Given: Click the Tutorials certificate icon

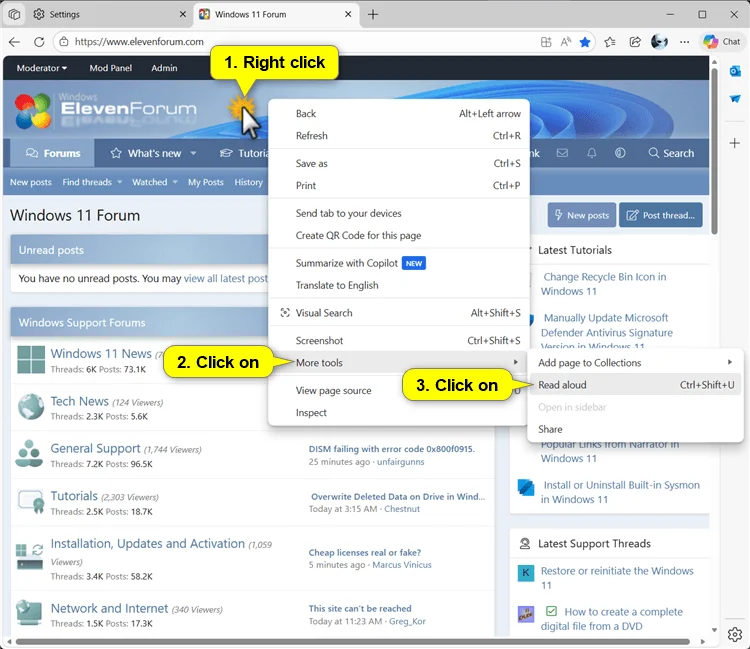Looking at the screenshot, I should pos(32,502).
